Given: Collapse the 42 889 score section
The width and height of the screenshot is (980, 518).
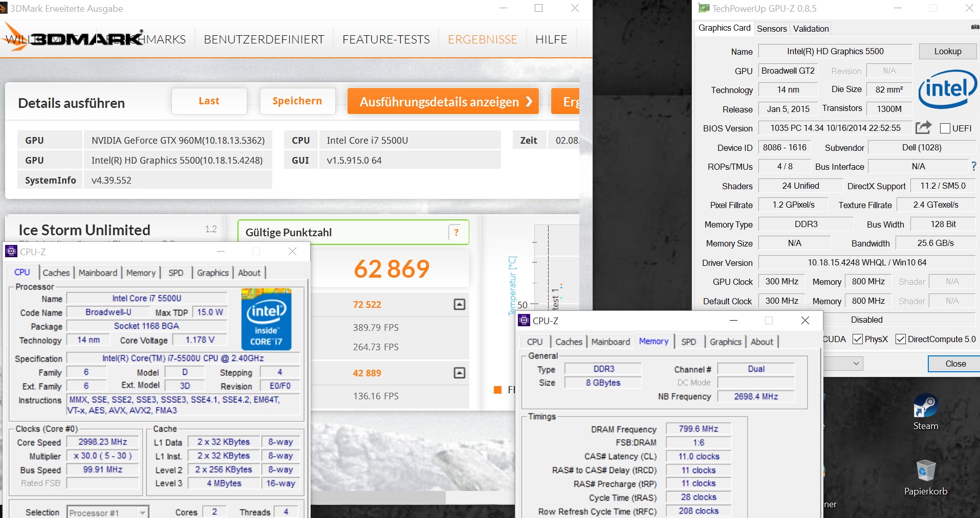Looking at the screenshot, I should [460, 373].
